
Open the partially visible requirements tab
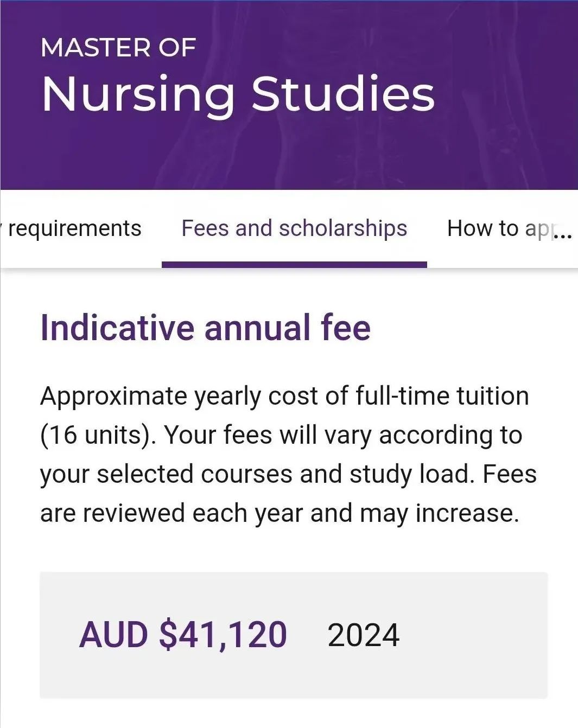point(74,228)
